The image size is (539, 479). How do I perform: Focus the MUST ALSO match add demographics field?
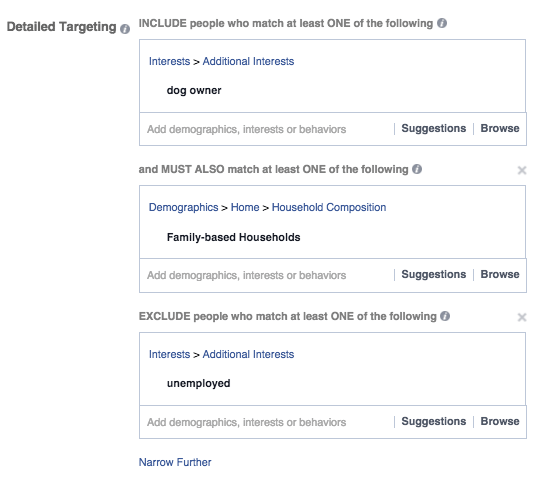(x=266, y=275)
